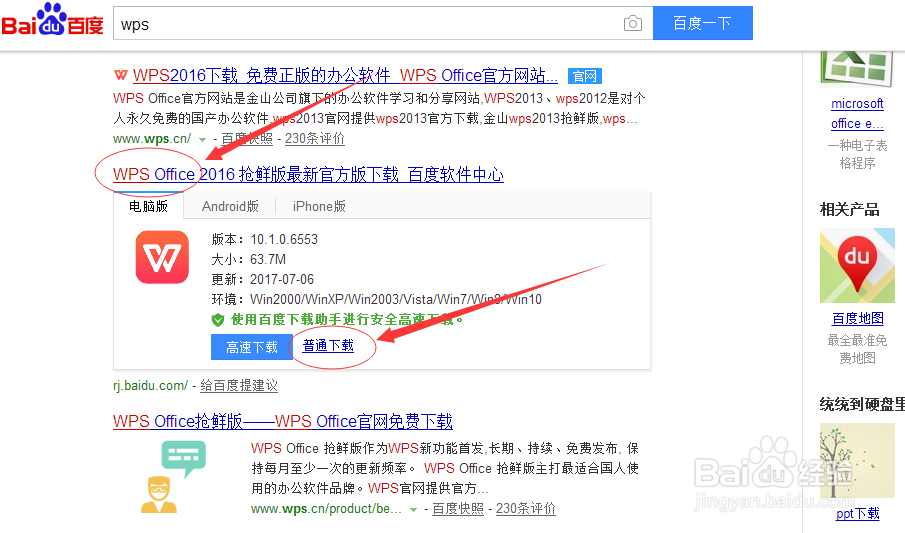Open 230条评价 for first result
This screenshot has width=905, height=533.
tap(315, 139)
